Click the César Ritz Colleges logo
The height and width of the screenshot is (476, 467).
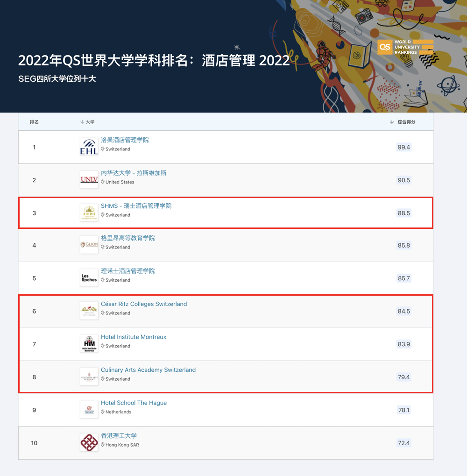(89, 311)
